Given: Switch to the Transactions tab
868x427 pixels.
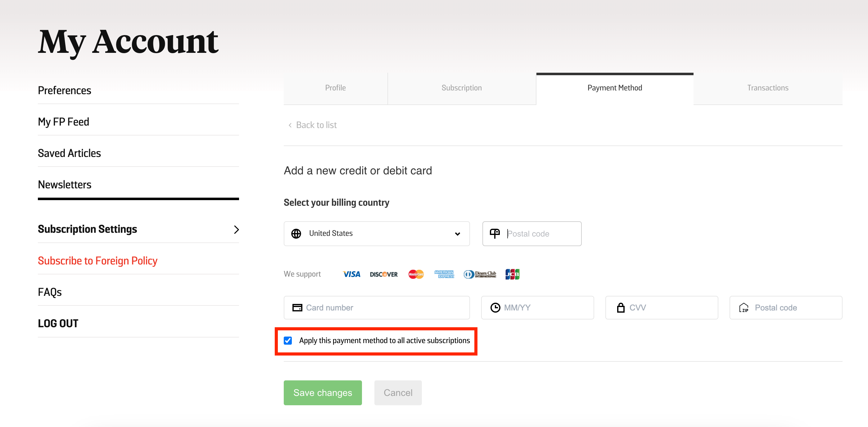Looking at the screenshot, I should tap(768, 87).
